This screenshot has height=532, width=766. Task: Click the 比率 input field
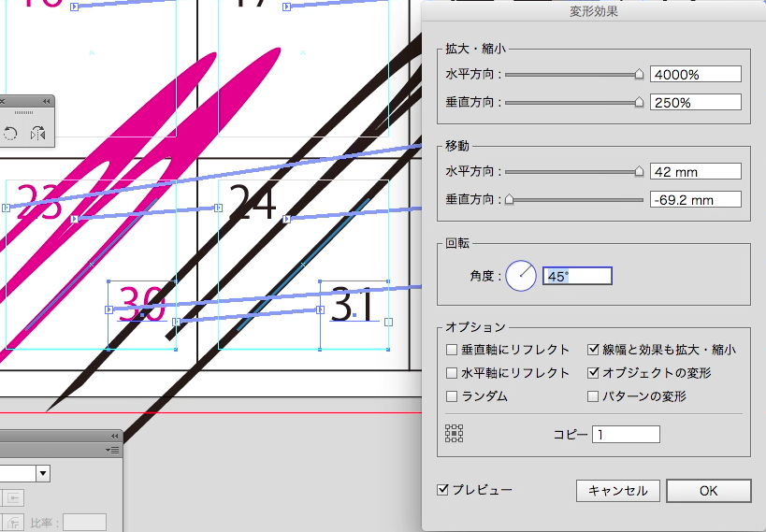click(x=84, y=523)
